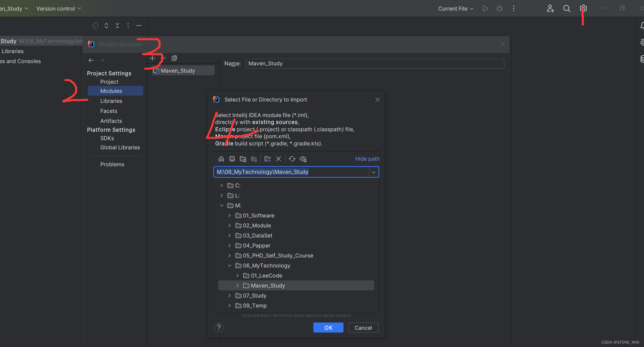Click the Run button in top toolbar
Image resolution: width=644 pixels, height=347 pixels.
485,9
